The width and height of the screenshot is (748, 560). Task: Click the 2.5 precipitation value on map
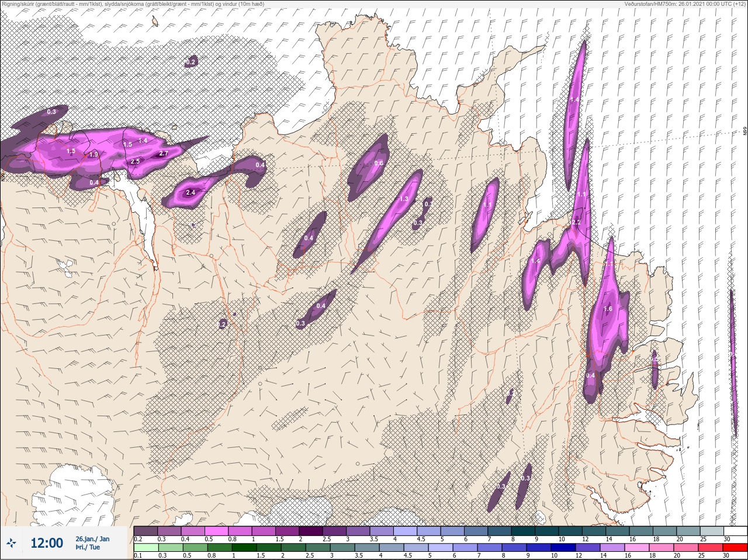(135, 161)
